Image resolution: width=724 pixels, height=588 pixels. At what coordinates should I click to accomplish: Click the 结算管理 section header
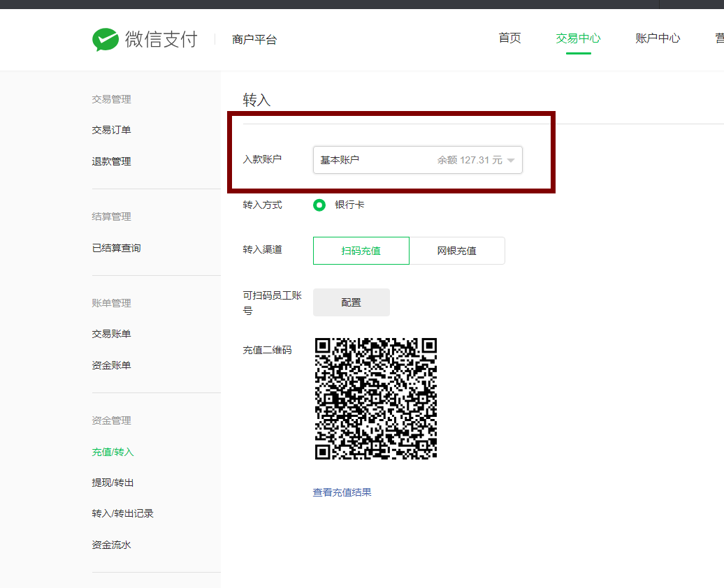click(111, 216)
